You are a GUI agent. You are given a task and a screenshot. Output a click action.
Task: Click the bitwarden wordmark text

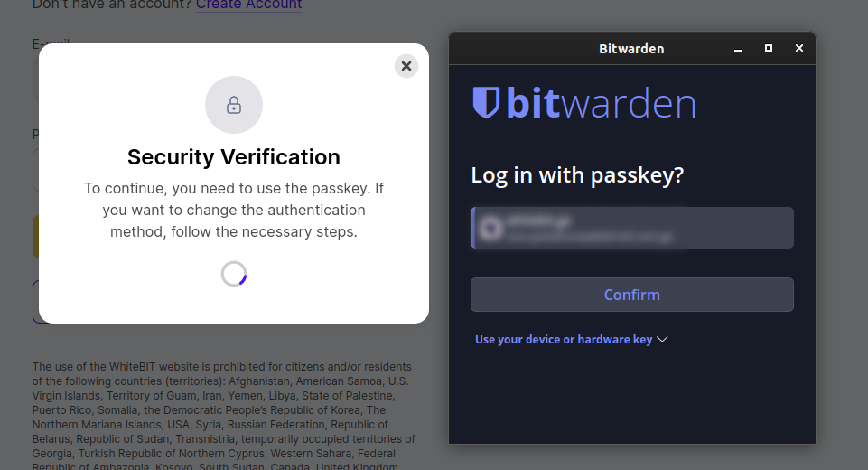[x=601, y=103]
